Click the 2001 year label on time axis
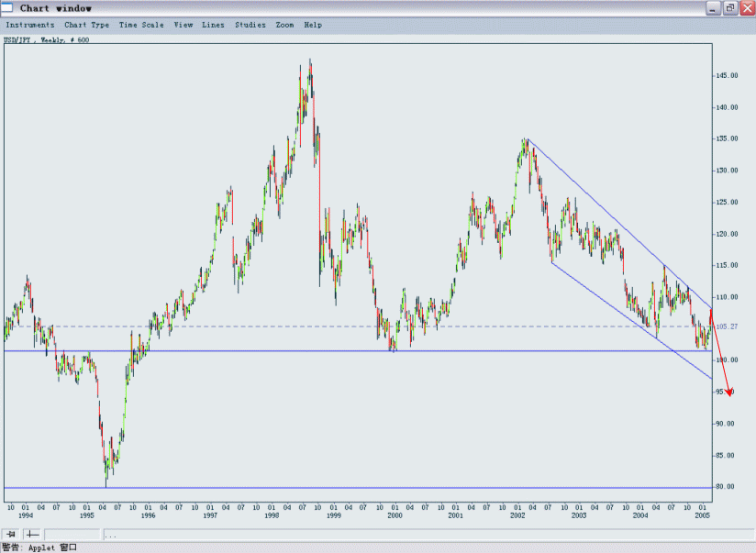 pos(455,516)
